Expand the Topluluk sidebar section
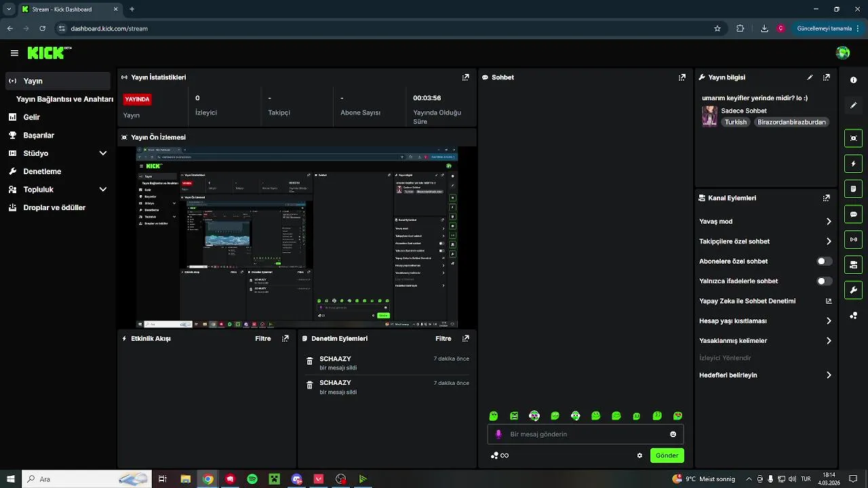Screen dimensions: 868x488 [102, 190]
